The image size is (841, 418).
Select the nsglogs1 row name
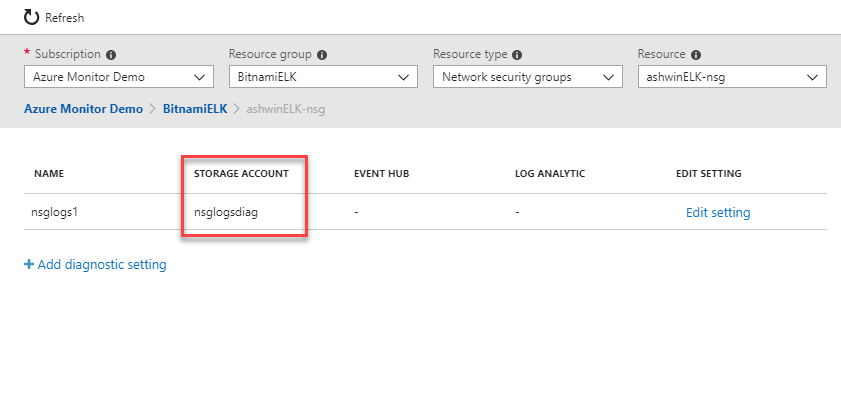(55, 212)
